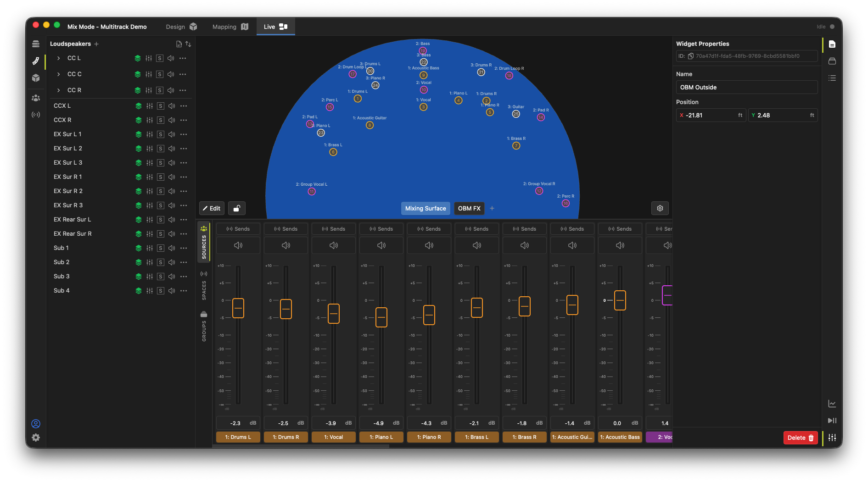Click the play/pause transport icon in right sidebar
The height and width of the screenshot is (482, 868).
click(x=832, y=421)
